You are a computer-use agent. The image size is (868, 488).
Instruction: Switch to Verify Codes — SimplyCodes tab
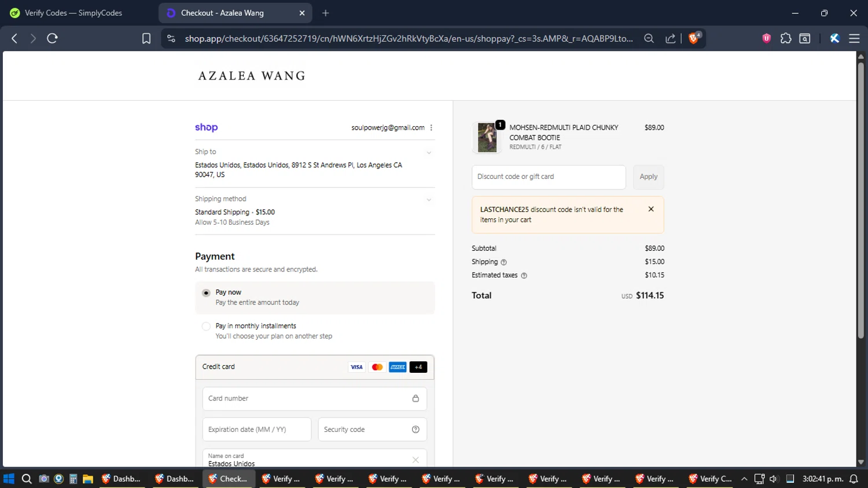click(73, 13)
